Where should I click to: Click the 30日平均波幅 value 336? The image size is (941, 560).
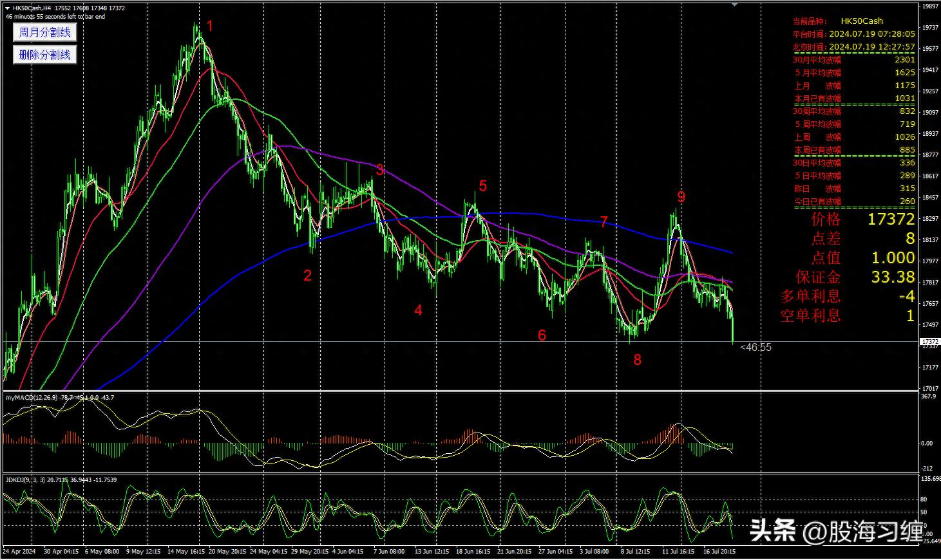pyautogui.click(x=908, y=163)
